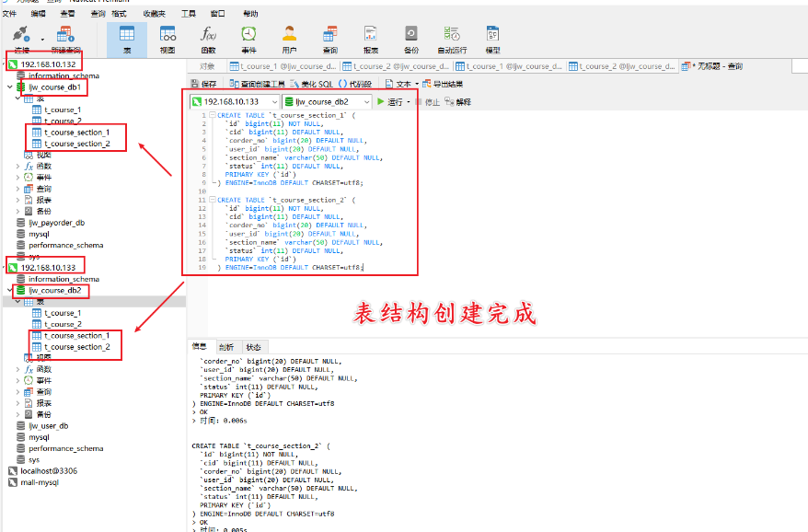
Task: Open the 编辑 menu
Action: (x=38, y=14)
